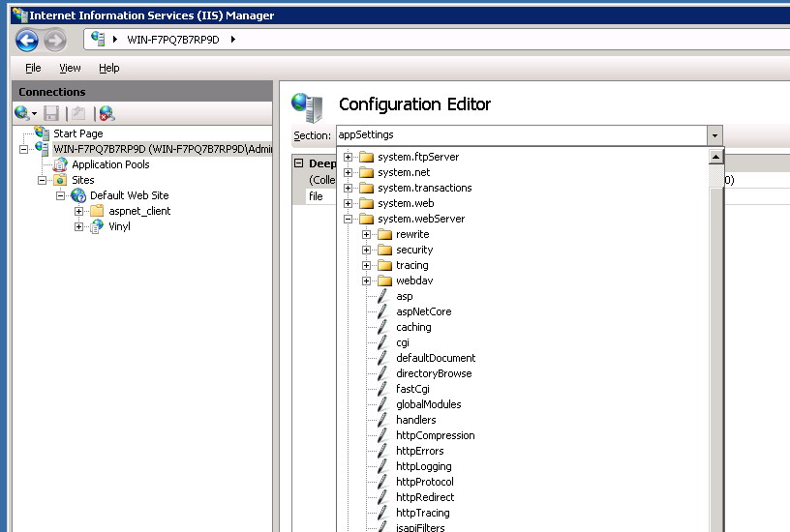Click the pencil icon beside asp
This screenshot has height=532, width=790.
pyautogui.click(x=383, y=296)
